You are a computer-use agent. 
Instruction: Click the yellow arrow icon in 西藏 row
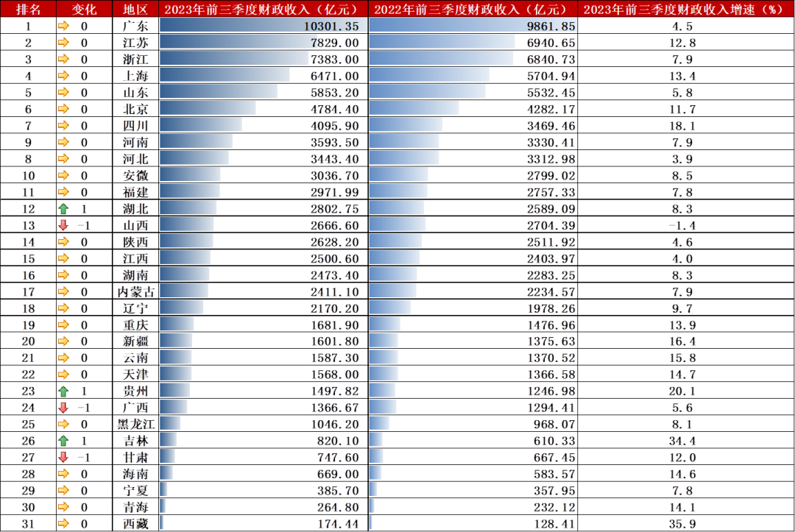pyautogui.click(x=63, y=523)
